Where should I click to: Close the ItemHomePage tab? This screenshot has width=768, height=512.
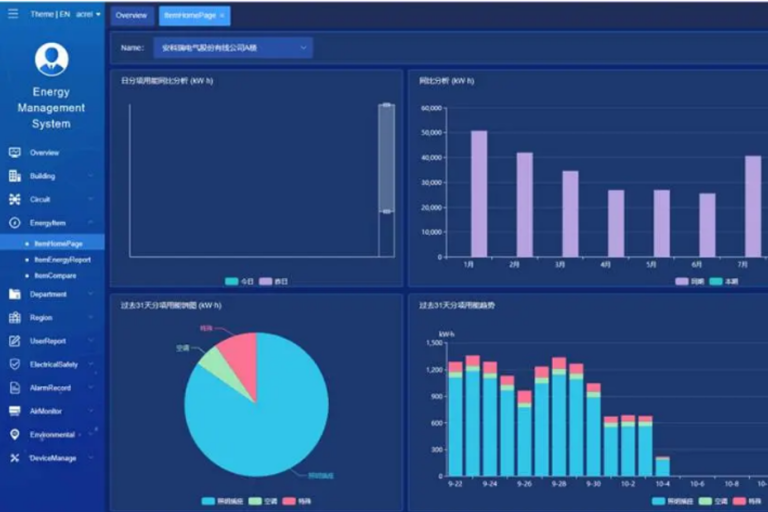[x=222, y=15]
